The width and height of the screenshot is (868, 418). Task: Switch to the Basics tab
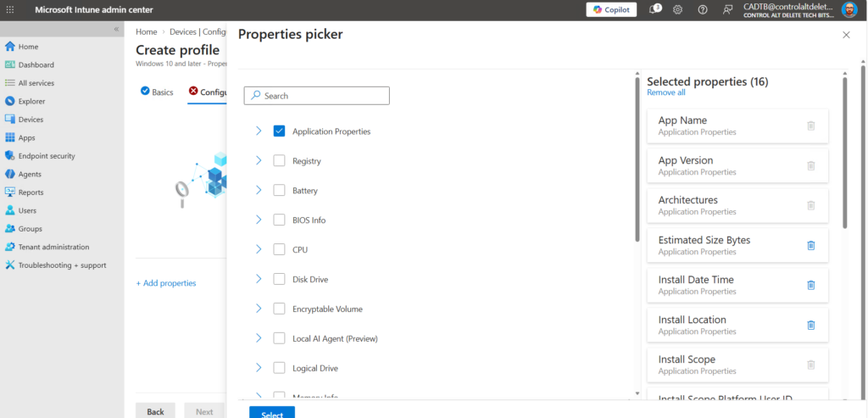click(157, 92)
